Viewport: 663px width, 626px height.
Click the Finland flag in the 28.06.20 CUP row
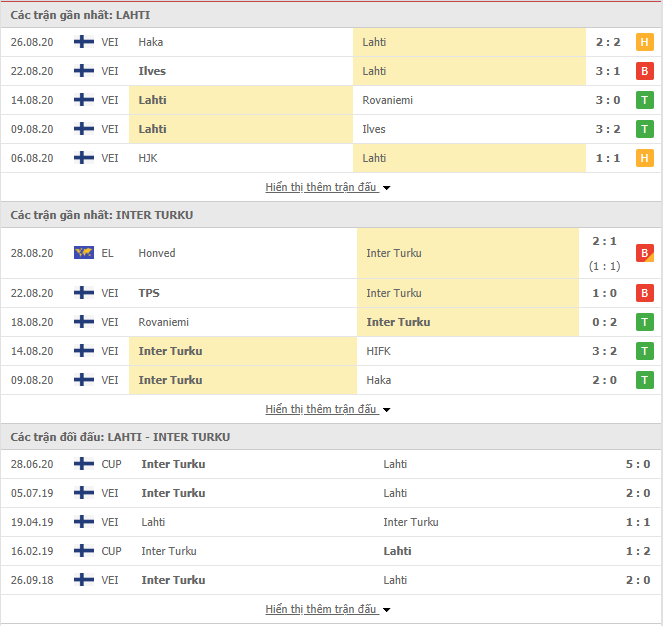pyautogui.click(x=84, y=464)
